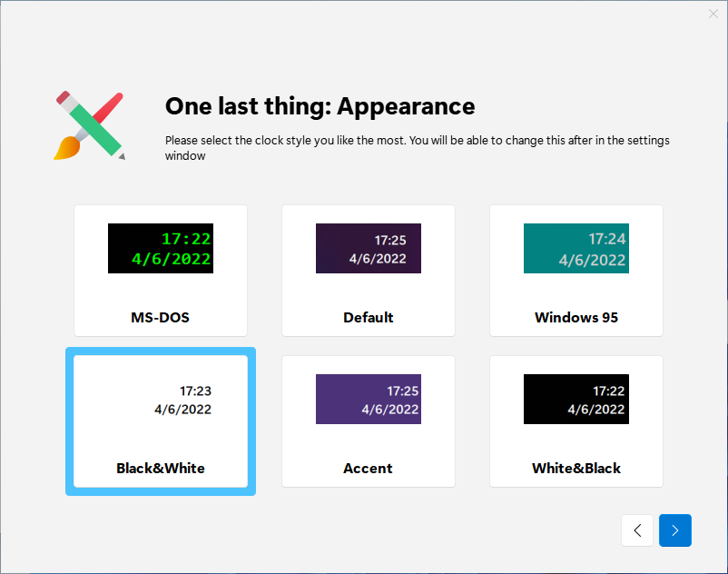Viewport: 728px width, 574px height.
Task: Select the Black&White style card
Action: (x=161, y=421)
